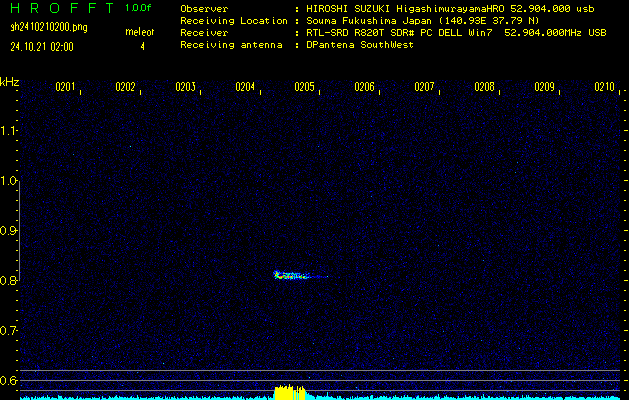Click the 0209 time marker

coord(544,87)
